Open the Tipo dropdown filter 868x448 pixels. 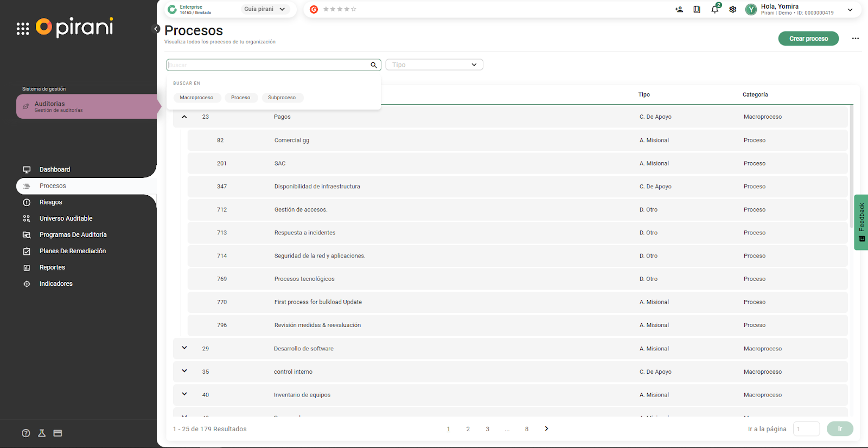tap(434, 65)
